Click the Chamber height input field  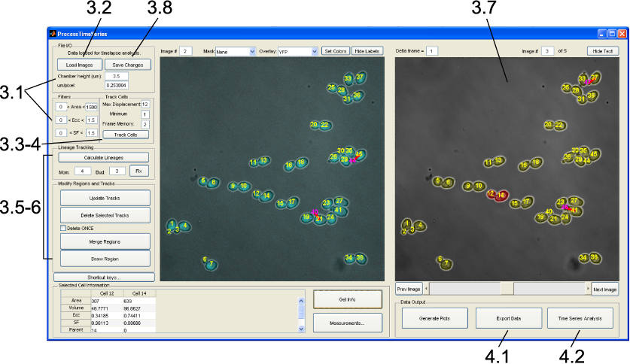pos(117,76)
